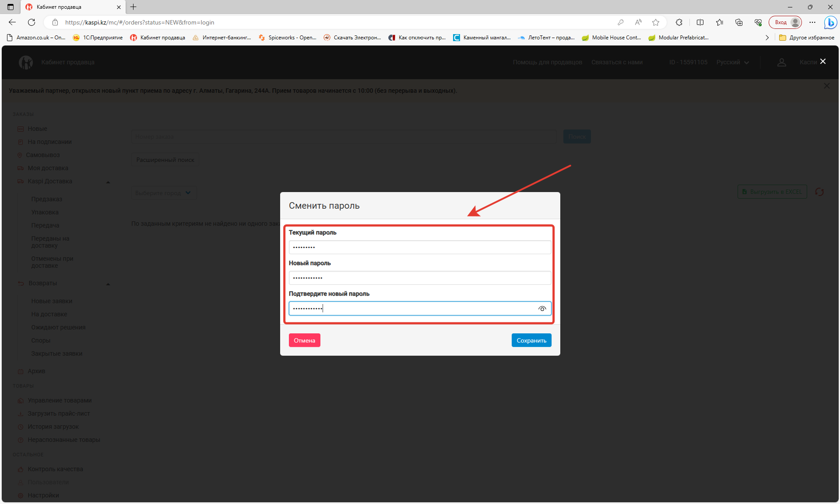Click the Сохранить button
This screenshot has width=840, height=504.
click(x=531, y=340)
